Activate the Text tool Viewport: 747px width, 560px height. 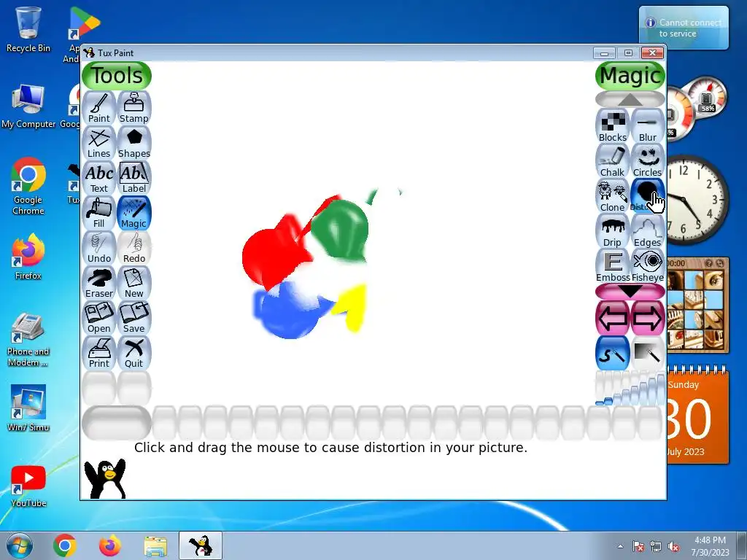[99, 178]
